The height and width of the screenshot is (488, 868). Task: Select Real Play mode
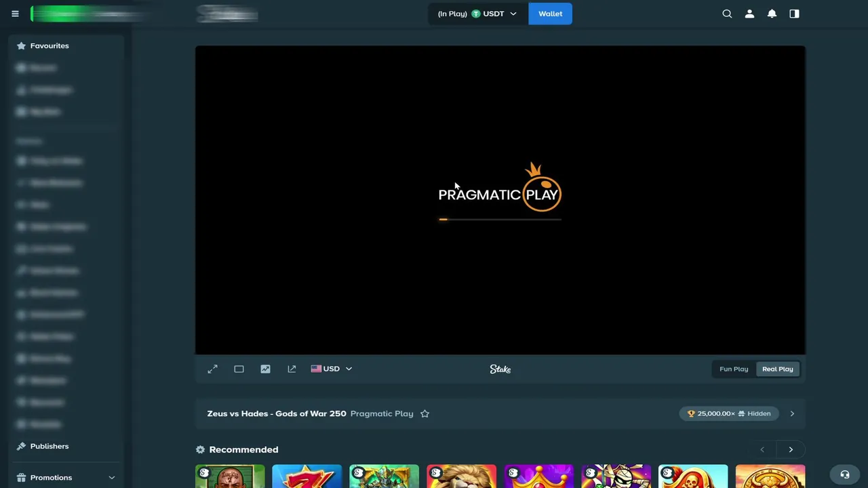[777, 369]
